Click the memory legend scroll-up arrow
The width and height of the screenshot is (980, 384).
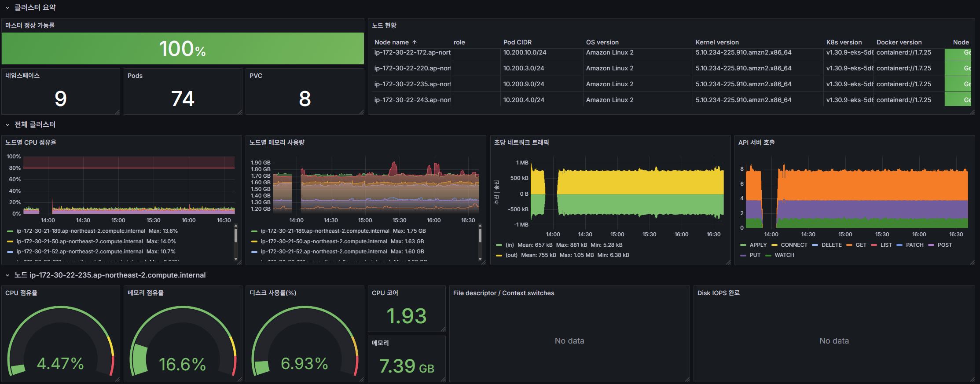coord(480,226)
